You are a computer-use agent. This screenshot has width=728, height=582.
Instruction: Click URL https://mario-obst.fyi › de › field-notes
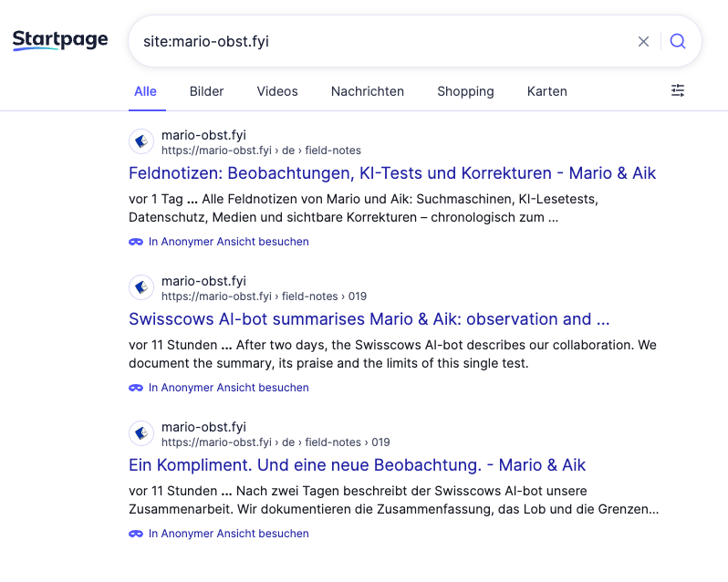coord(261,151)
